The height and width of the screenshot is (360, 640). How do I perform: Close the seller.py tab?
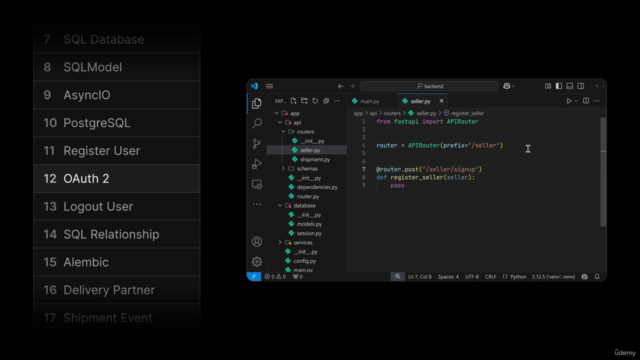[x=441, y=101]
